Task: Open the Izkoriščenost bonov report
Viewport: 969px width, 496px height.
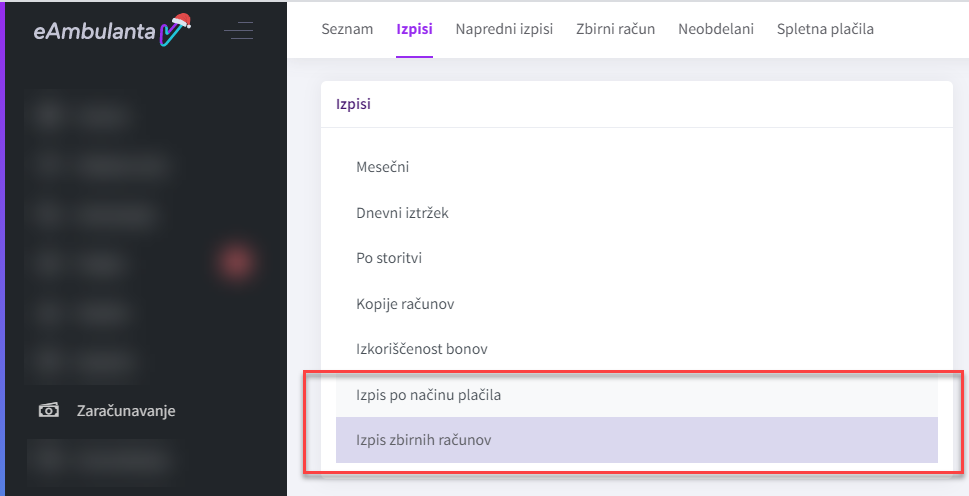Action: tap(637, 348)
